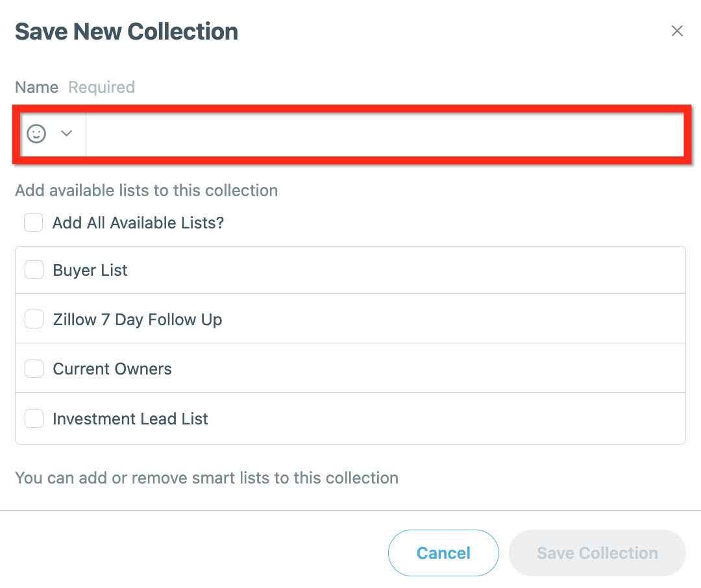Expand the emoji chevron dropdown

click(67, 133)
